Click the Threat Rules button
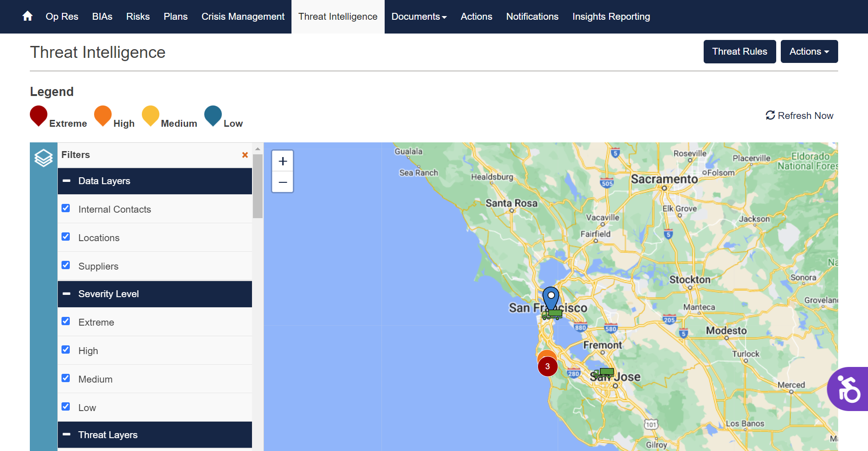Viewport: 868px width, 451px height. [x=739, y=51]
